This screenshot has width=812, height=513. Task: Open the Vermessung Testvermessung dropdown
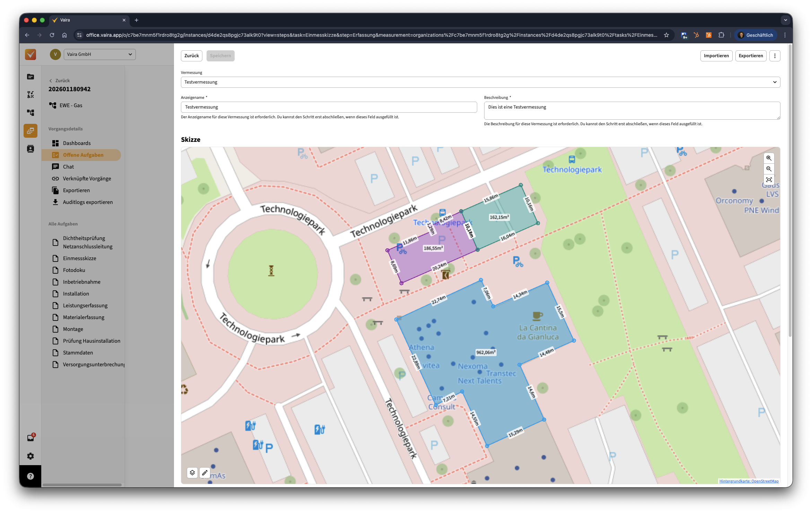480,82
